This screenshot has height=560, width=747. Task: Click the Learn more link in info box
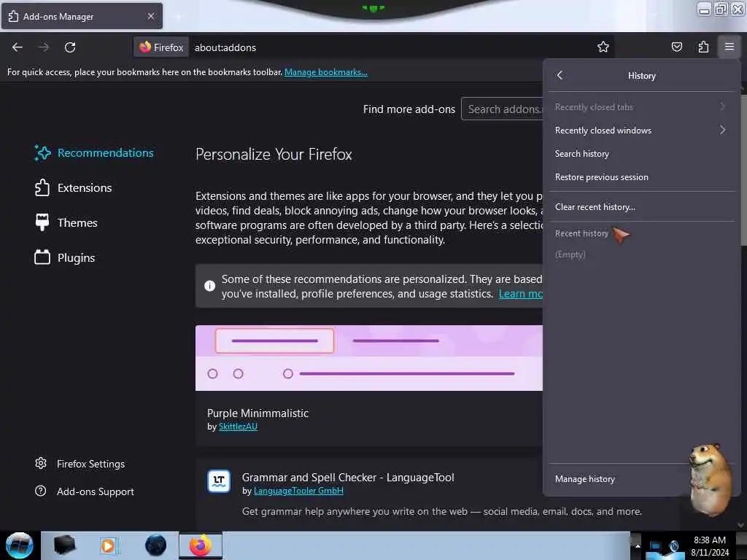click(x=520, y=294)
